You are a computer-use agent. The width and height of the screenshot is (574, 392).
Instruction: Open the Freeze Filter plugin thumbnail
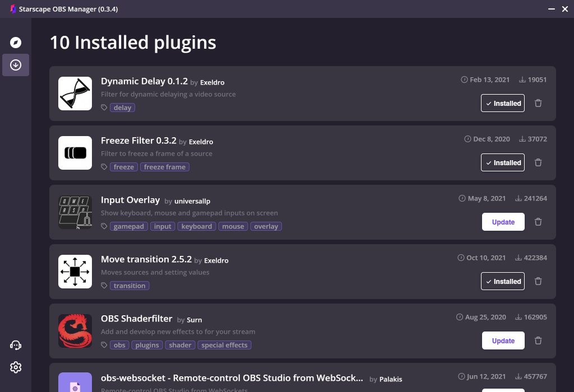tap(75, 152)
